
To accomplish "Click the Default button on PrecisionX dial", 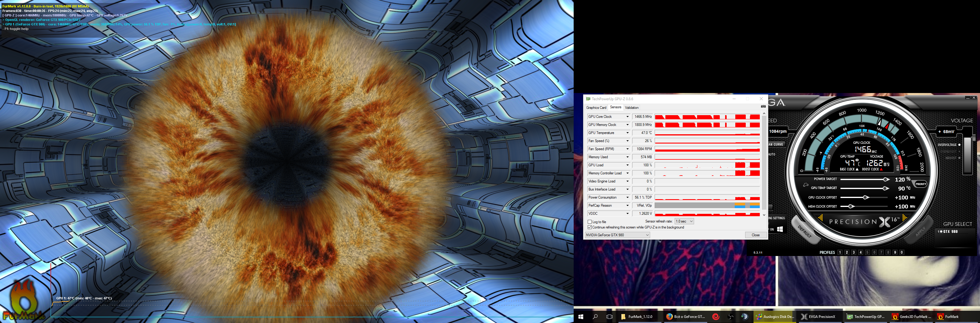I will tap(804, 231).
